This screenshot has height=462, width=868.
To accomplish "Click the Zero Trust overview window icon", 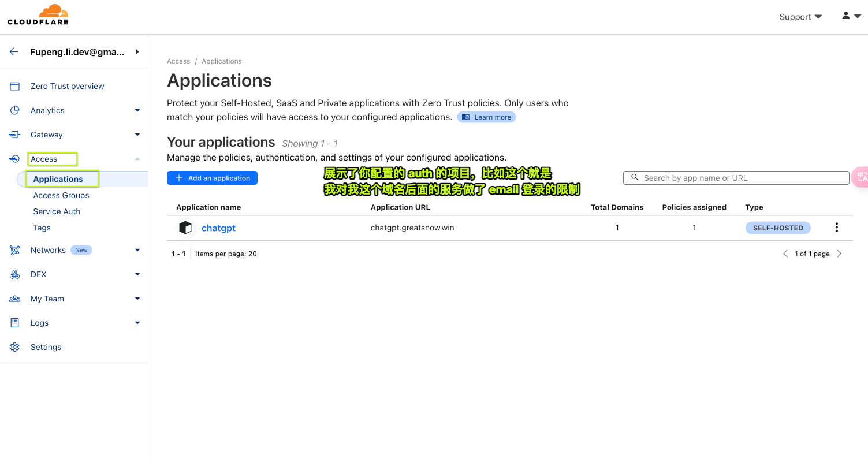I will (15, 86).
